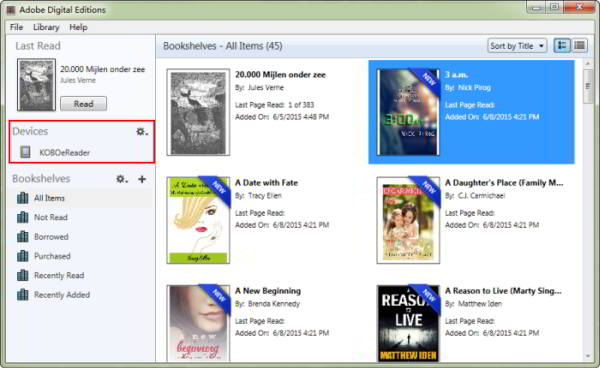
Task: Select the A New Beginning cover
Action: 198,323
